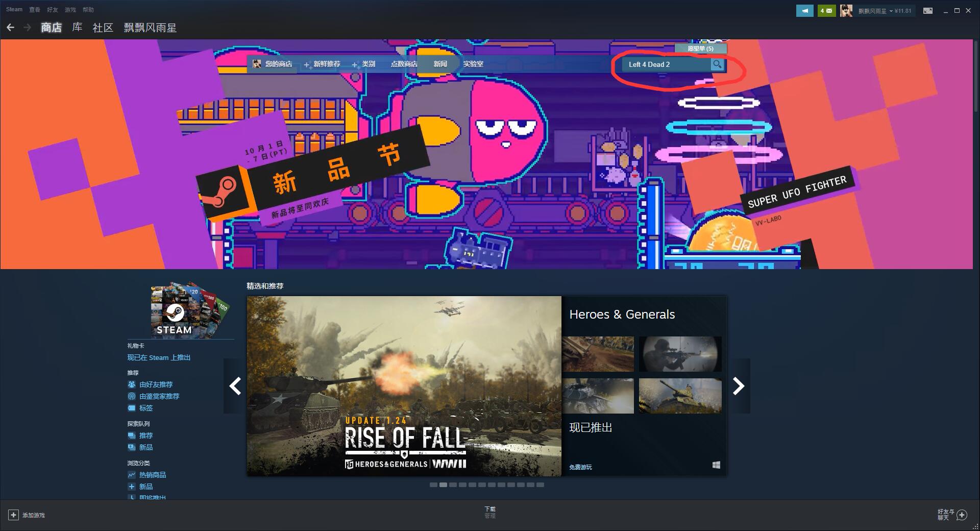Select the top-left tank road screenshot thumbnail
This screenshot has width=980, height=531.
pyautogui.click(x=598, y=354)
